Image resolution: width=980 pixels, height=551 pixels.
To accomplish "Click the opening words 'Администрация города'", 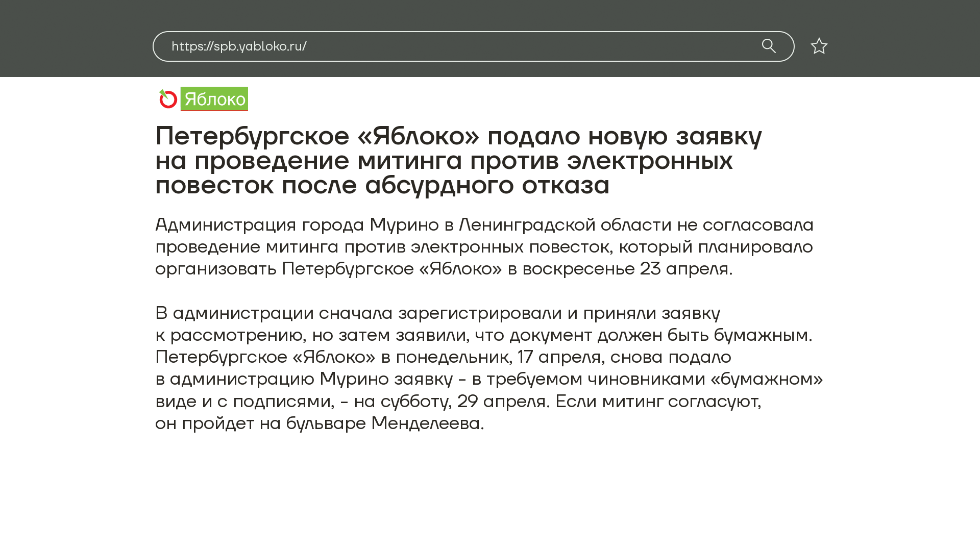I will (259, 224).
